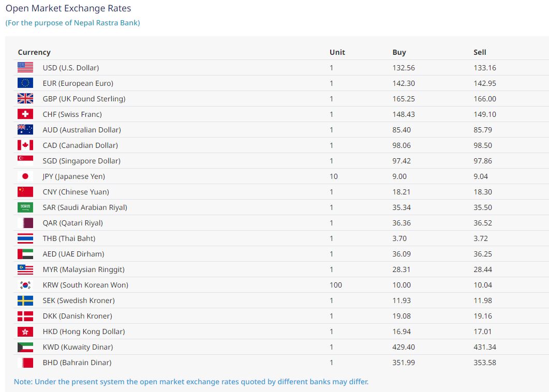
Task: Click the Open Market Exchange Rates heading
Action: click(68, 8)
